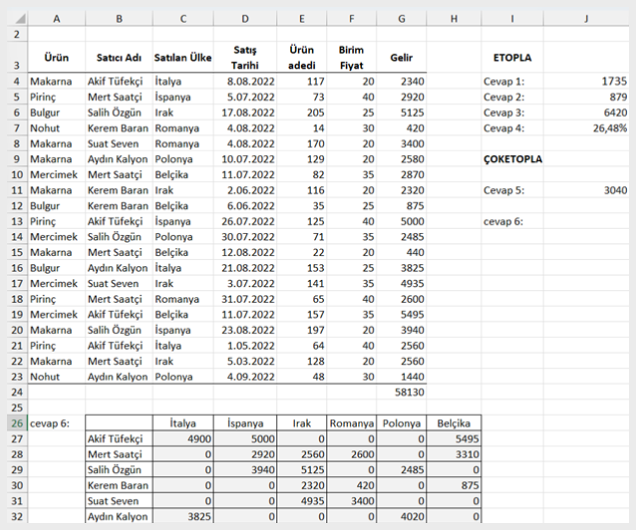Click Polonya in row 9
The height and width of the screenshot is (530, 636).
point(183,159)
